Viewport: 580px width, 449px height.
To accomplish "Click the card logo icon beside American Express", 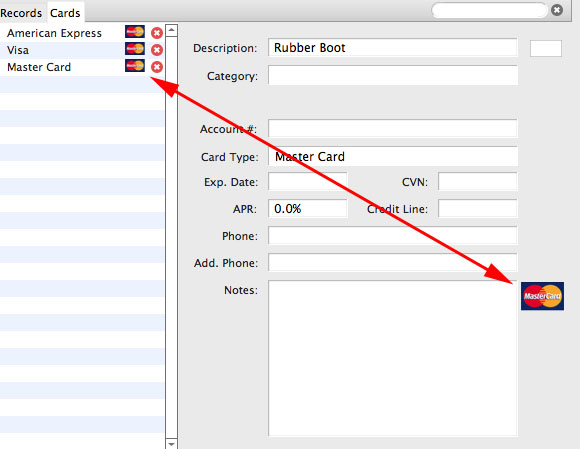I will pyautogui.click(x=135, y=32).
